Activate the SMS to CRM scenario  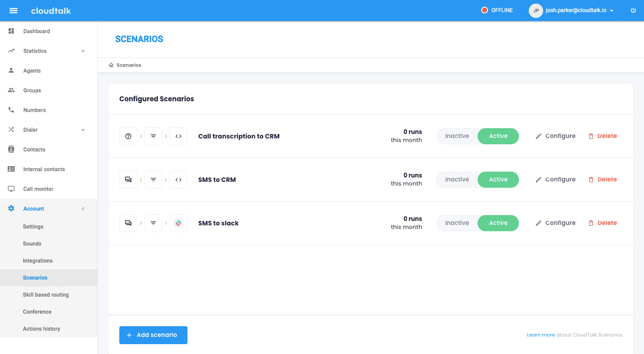click(498, 179)
